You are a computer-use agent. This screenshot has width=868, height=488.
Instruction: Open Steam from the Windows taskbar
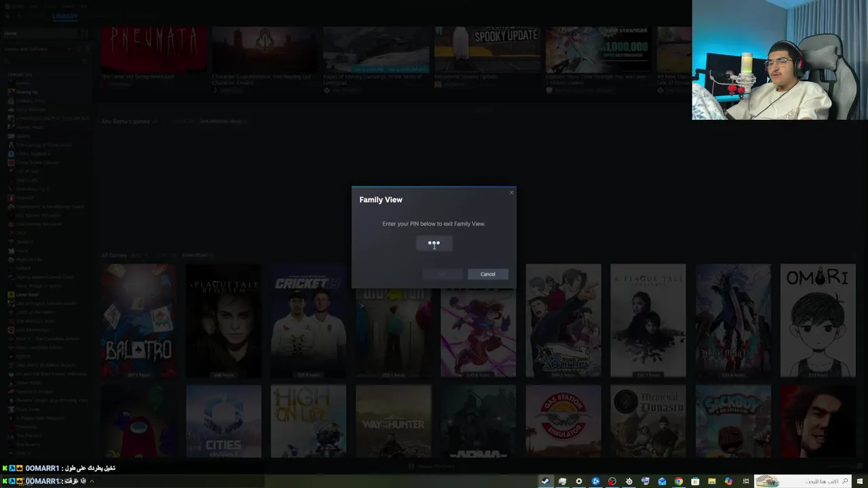(545, 481)
